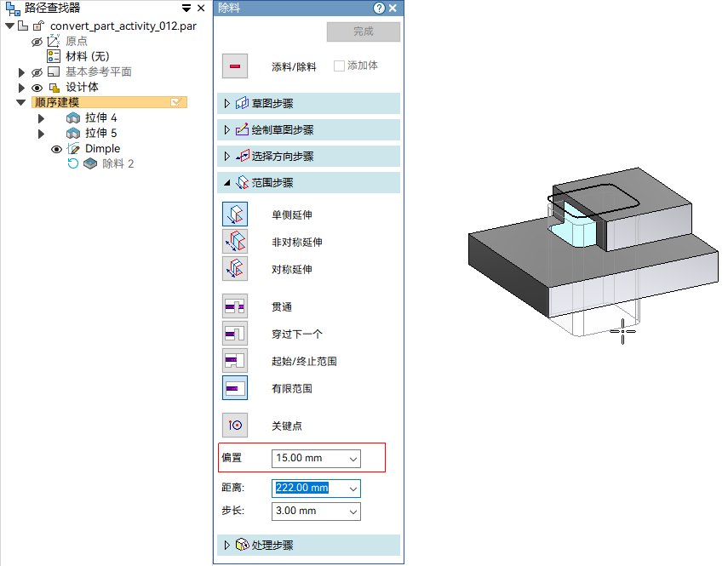Enable the 添加体 checkbox

click(x=339, y=66)
